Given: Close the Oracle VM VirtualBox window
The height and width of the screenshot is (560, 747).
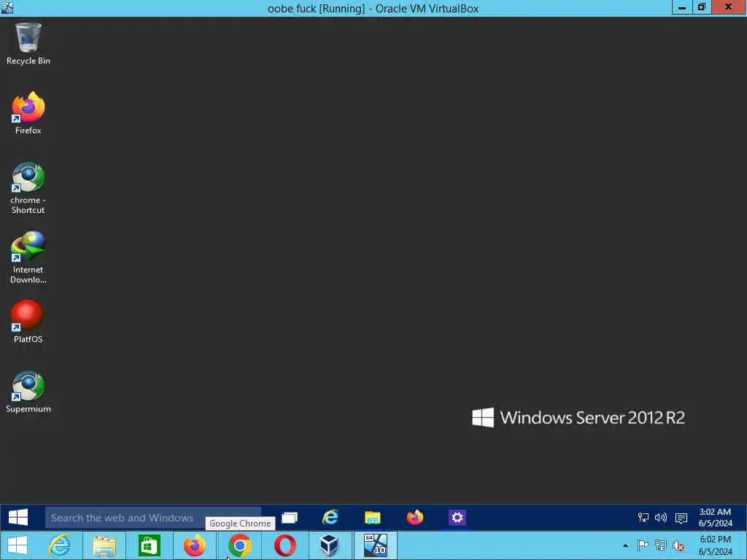Looking at the screenshot, I should pos(729,7).
